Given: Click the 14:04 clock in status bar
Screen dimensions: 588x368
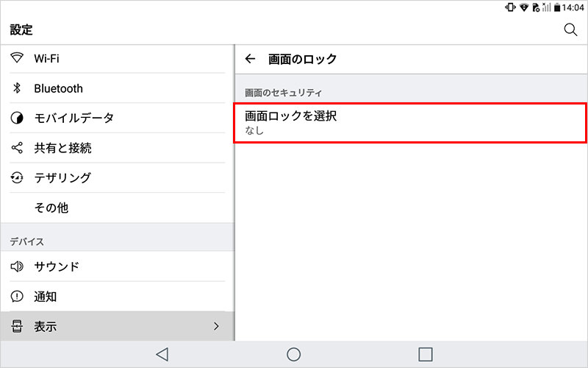Looking at the screenshot, I should [573, 7].
